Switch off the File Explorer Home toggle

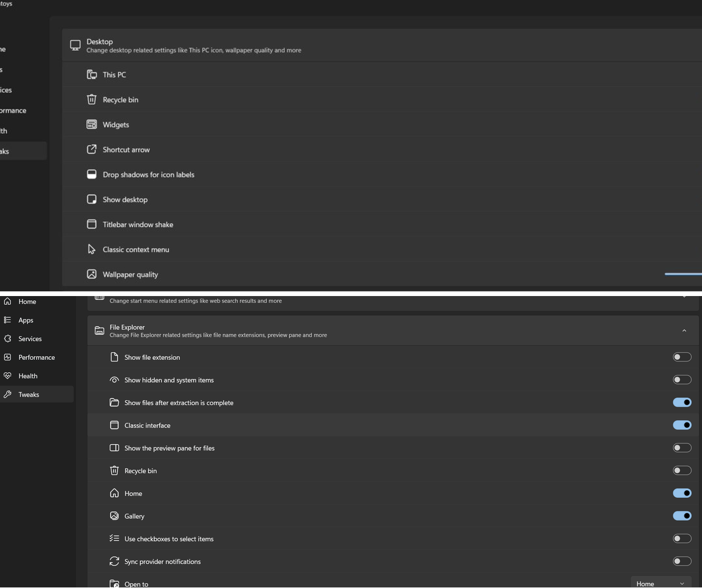coord(682,493)
